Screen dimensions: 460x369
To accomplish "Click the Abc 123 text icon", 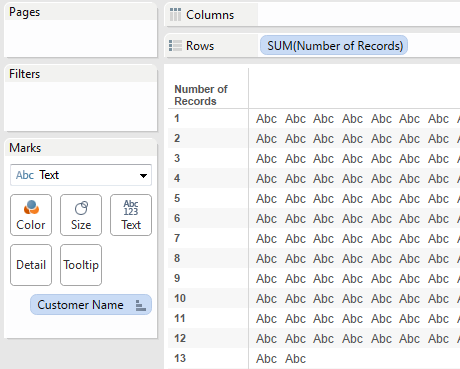I will click(x=131, y=208).
